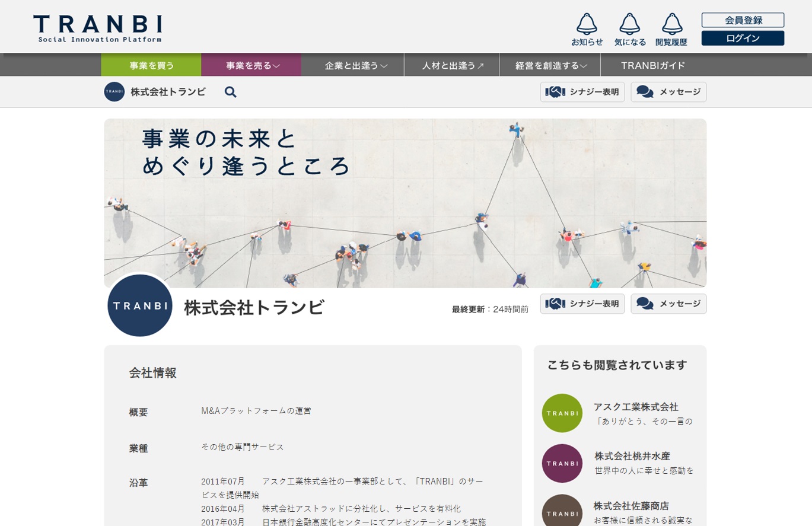812x526 pixels.
Task: Click the text M&Aプラットフォームの運営
Action: point(256,410)
